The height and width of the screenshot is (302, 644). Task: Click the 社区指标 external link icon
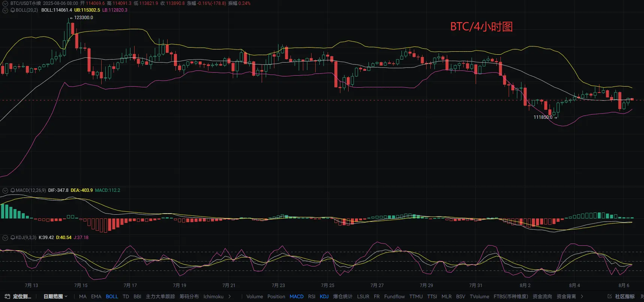[610, 296]
